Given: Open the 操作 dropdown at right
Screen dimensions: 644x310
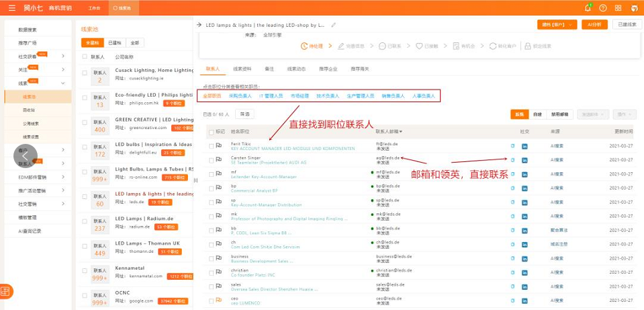Looking at the screenshot, I should 625,115.
